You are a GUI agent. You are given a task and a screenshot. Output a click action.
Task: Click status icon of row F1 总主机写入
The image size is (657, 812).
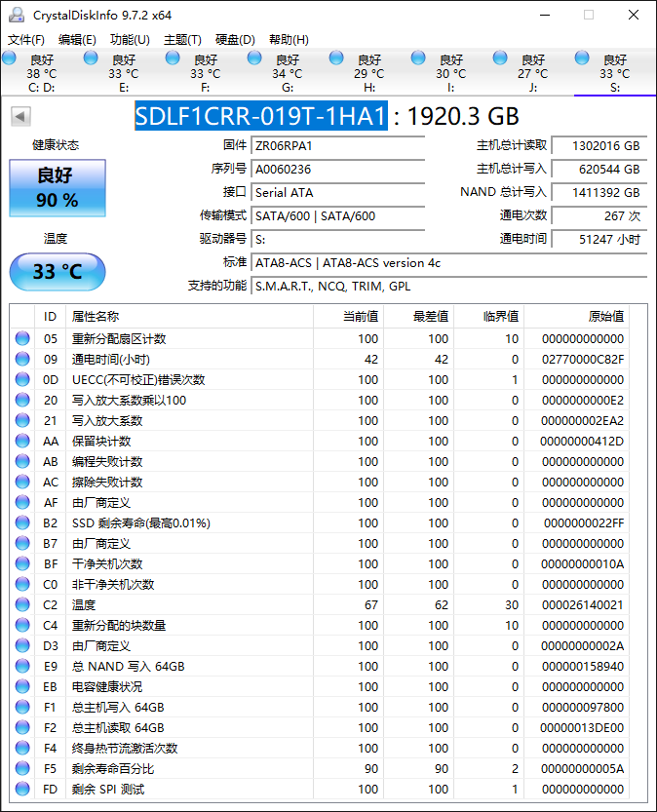click(x=22, y=707)
